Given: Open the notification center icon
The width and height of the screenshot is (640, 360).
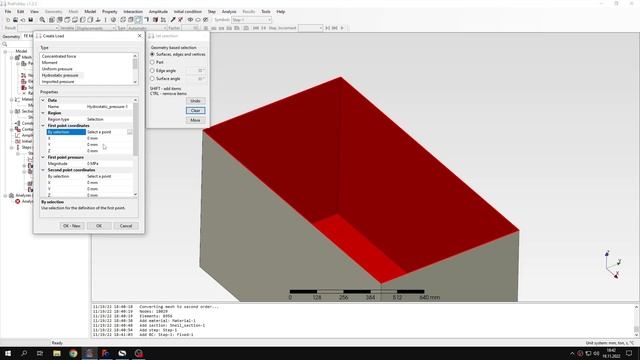Looking at the screenshot, I should tap(629, 353).
